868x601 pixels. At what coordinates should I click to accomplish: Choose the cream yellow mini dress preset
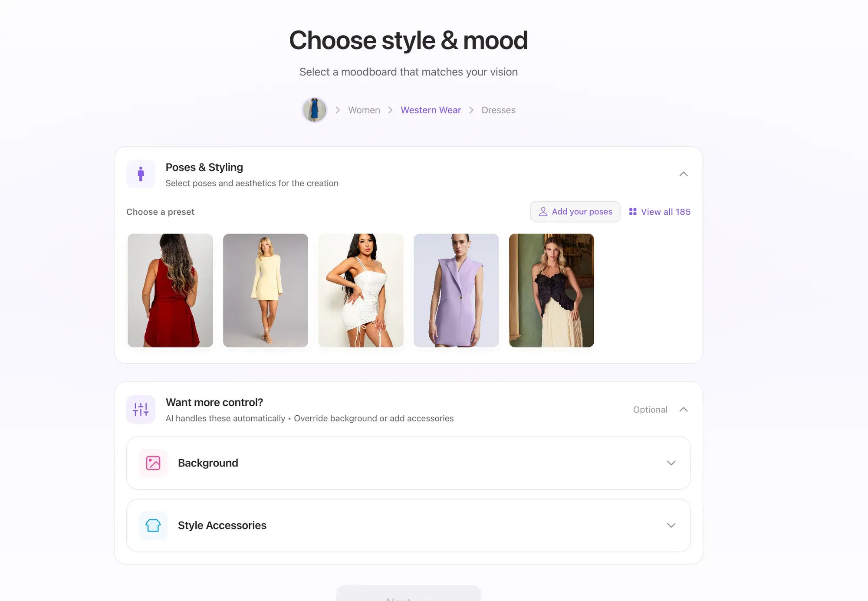click(x=266, y=290)
